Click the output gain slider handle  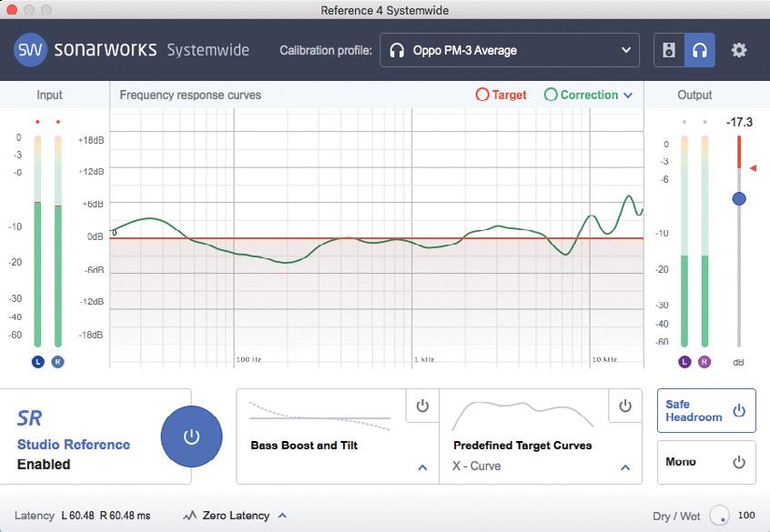tap(739, 199)
